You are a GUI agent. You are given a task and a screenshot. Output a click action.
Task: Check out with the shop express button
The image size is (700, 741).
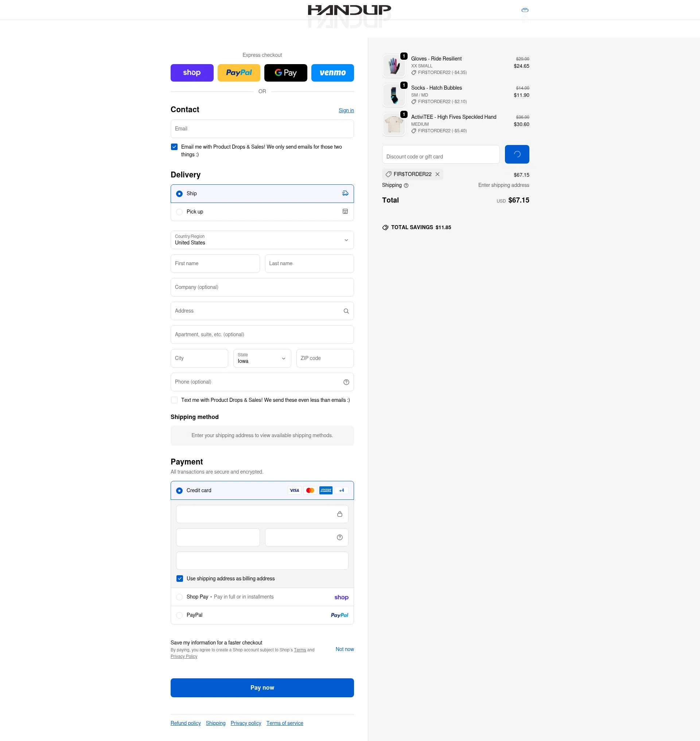192,73
